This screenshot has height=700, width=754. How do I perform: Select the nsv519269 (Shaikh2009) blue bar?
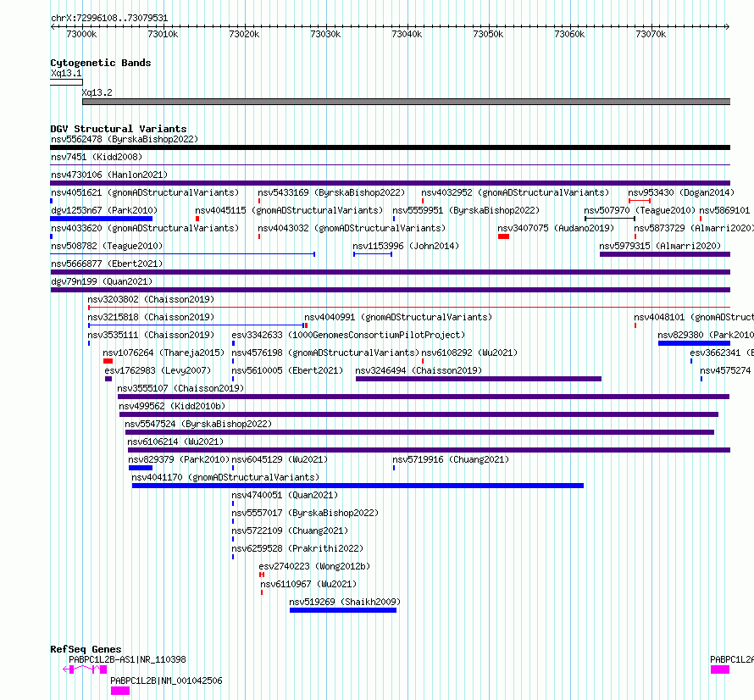coord(343,610)
